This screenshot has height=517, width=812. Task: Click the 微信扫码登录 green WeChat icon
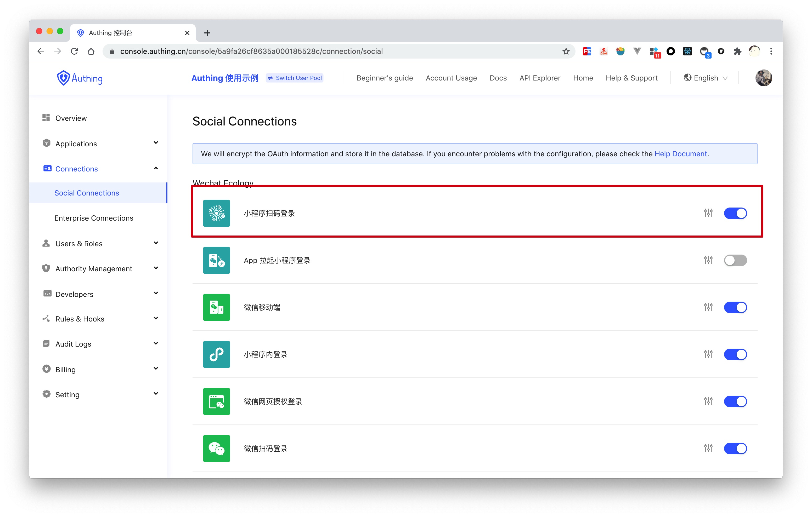(x=217, y=448)
